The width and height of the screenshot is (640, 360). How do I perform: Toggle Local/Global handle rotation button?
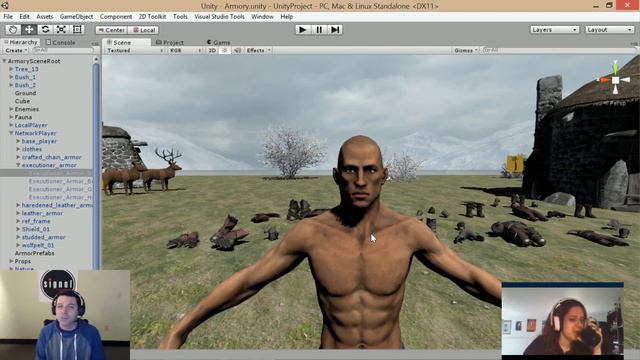144,30
